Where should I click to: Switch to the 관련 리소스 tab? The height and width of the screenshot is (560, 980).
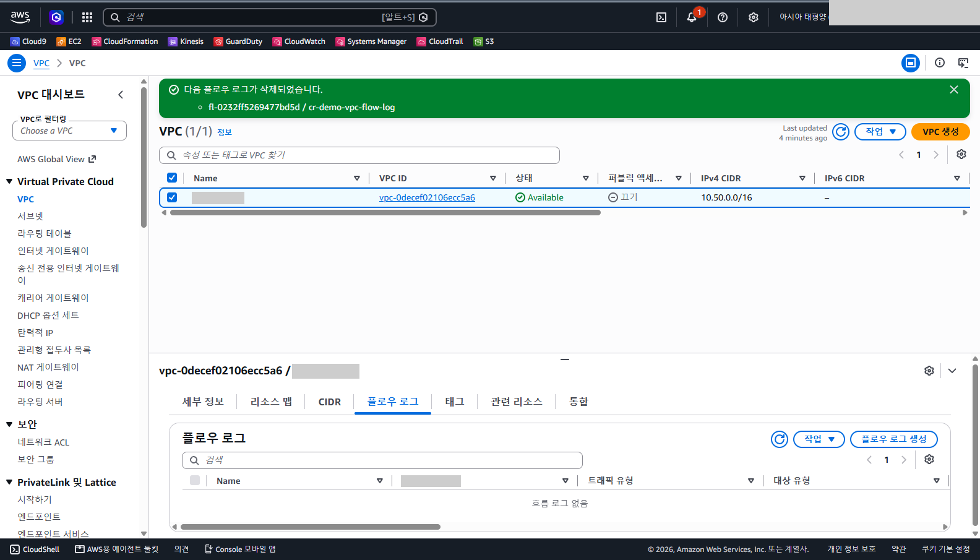(517, 402)
